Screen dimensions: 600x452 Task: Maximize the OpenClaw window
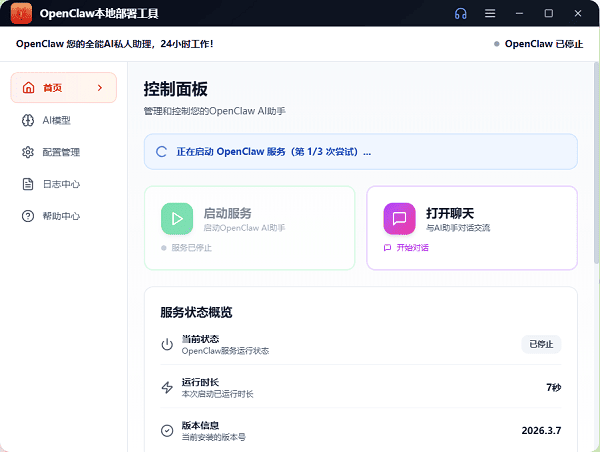(548, 13)
